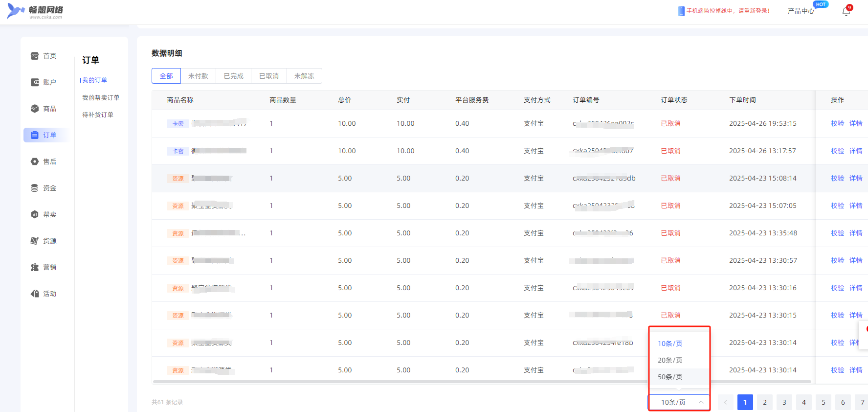Click the 商品 cube sidebar icon
This screenshot has width=868, height=412.
[x=35, y=109]
